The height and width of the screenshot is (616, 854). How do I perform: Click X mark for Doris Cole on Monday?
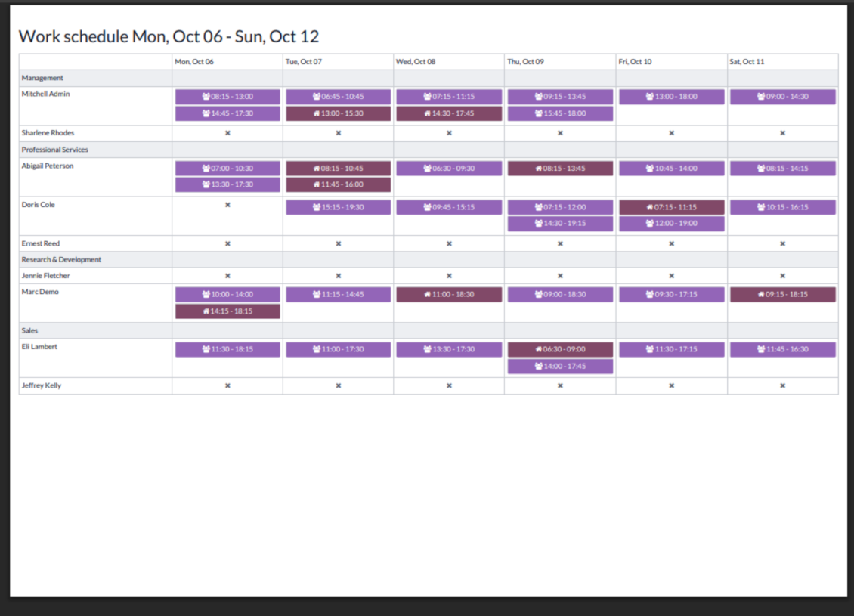tap(227, 205)
